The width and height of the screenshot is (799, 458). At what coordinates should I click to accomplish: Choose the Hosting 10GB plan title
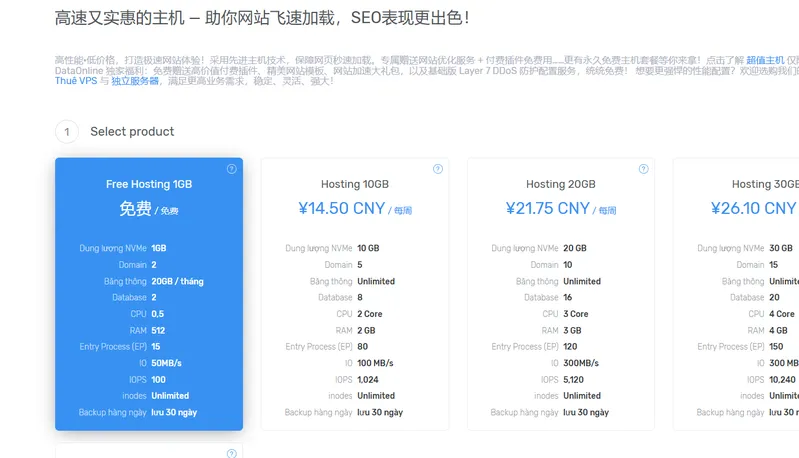tap(355, 184)
